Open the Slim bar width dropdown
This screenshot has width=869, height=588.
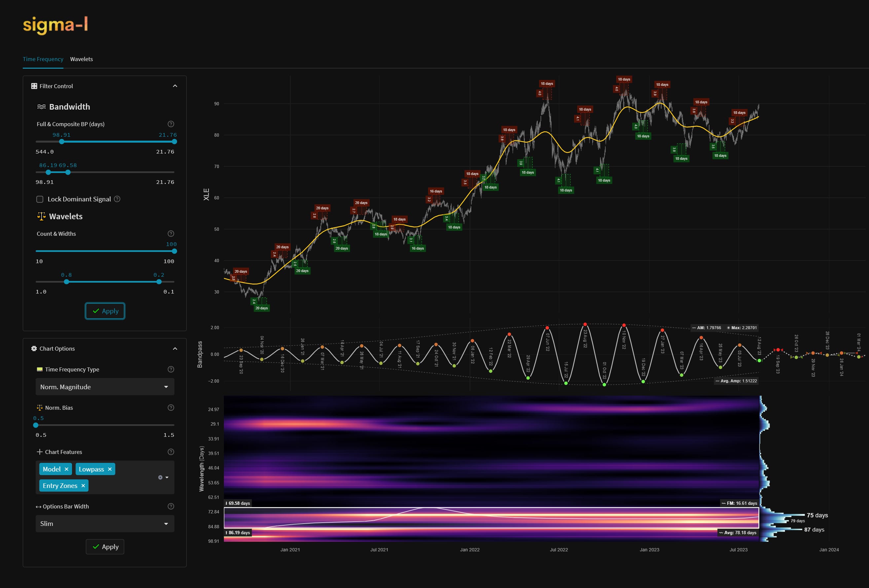click(105, 524)
